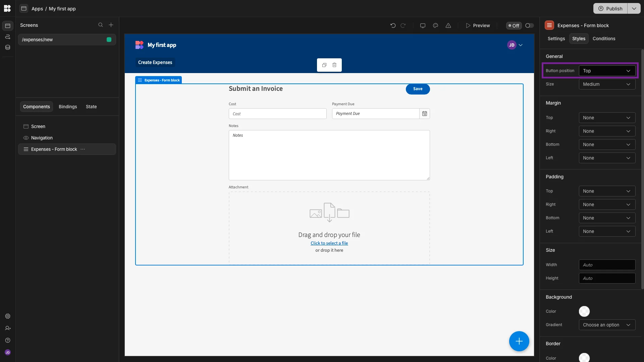The image size is (644, 362).
Task: Switch to the Conditions tab
Action: [x=604, y=39]
